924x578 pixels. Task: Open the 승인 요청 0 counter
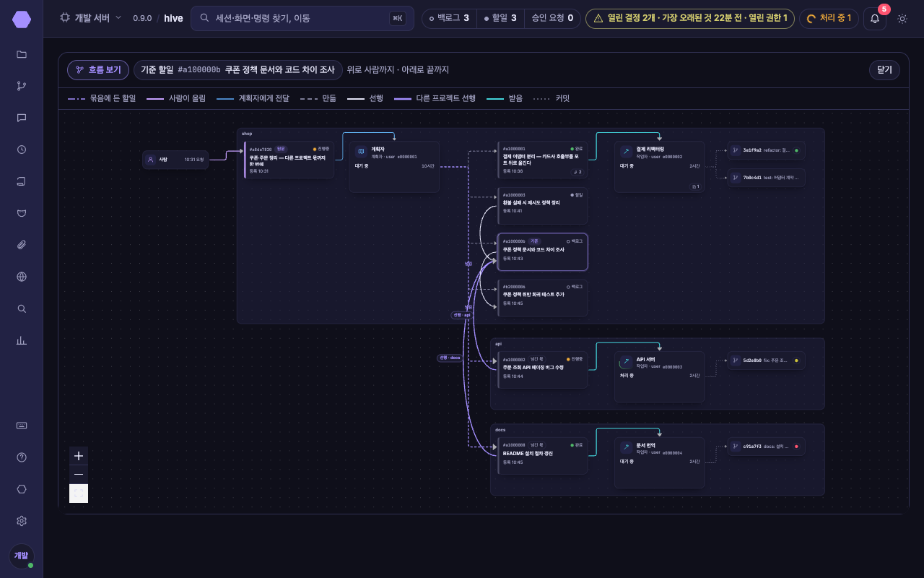pos(552,18)
